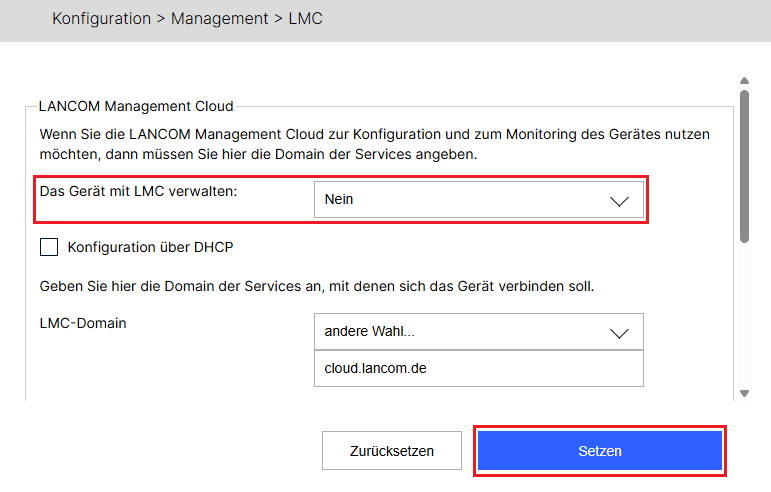Enable the 'Konfiguration über DHCP' checkbox
This screenshot has width=771, height=492.
pyautogui.click(x=49, y=247)
